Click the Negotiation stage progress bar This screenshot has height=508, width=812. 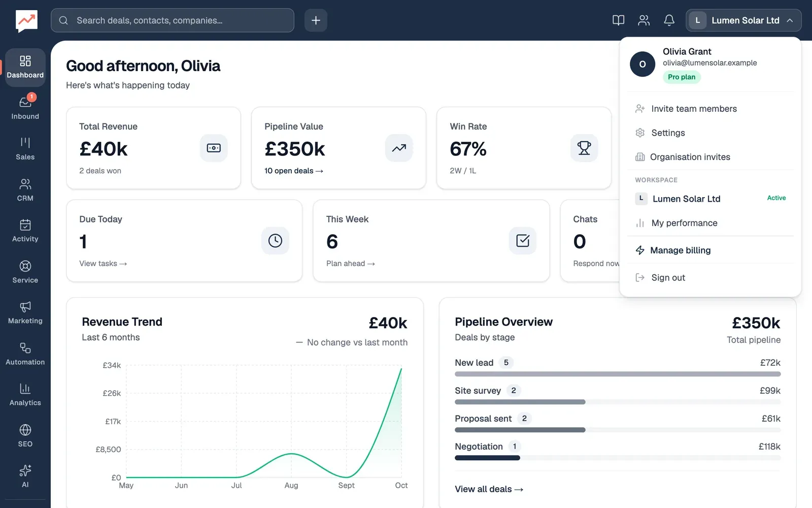(x=618, y=458)
